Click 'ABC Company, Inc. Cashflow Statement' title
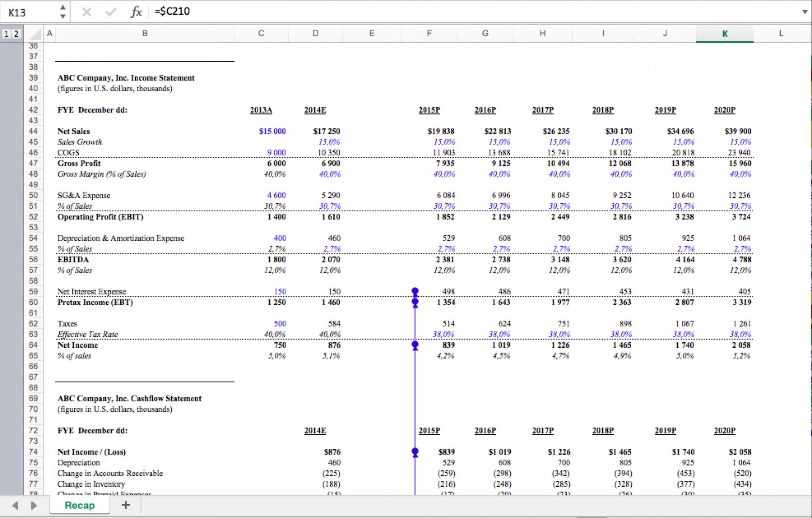812x518 pixels. [x=129, y=398]
